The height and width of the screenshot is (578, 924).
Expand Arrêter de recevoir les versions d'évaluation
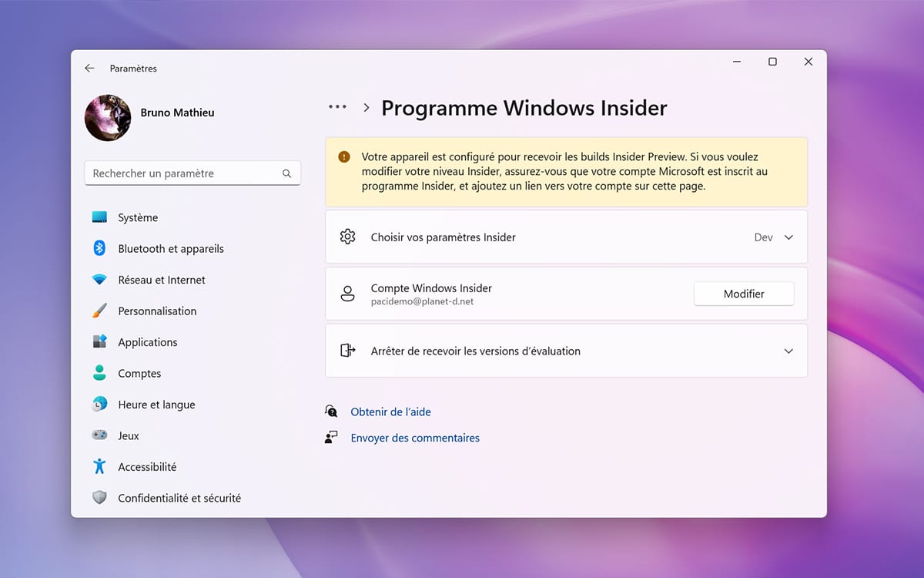click(788, 351)
